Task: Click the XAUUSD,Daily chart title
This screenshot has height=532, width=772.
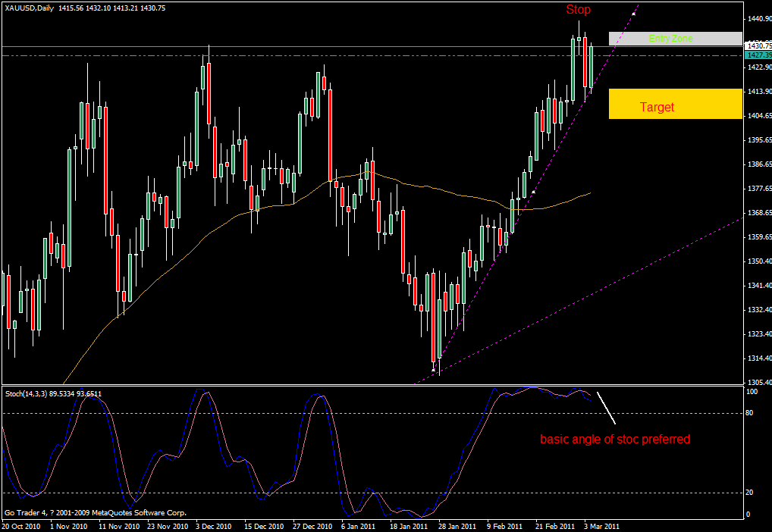Action: (x=29, y=8)
